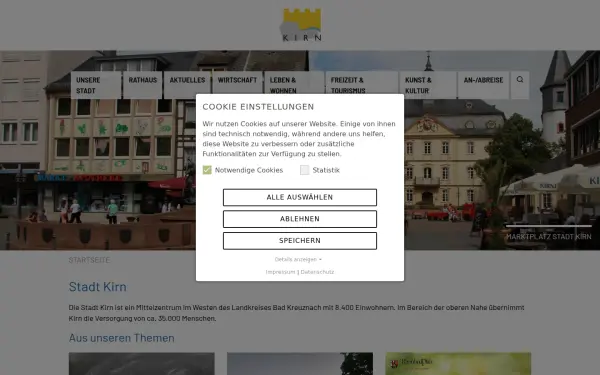The width and height of the screenshot is (600, 375).
Task: Open the Rheinland-Pfalz topic thumbnail
Action: [458, 364]
